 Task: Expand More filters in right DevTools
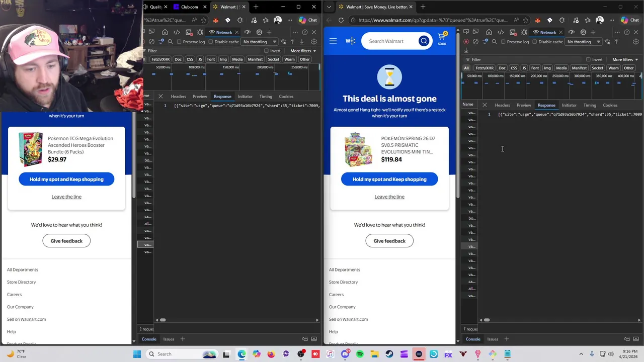(625, 59)
